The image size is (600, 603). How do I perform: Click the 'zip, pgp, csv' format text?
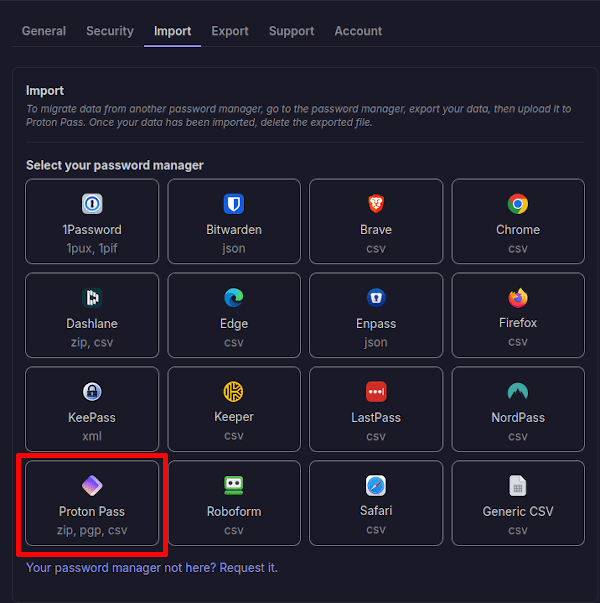(x=92, y=530)
